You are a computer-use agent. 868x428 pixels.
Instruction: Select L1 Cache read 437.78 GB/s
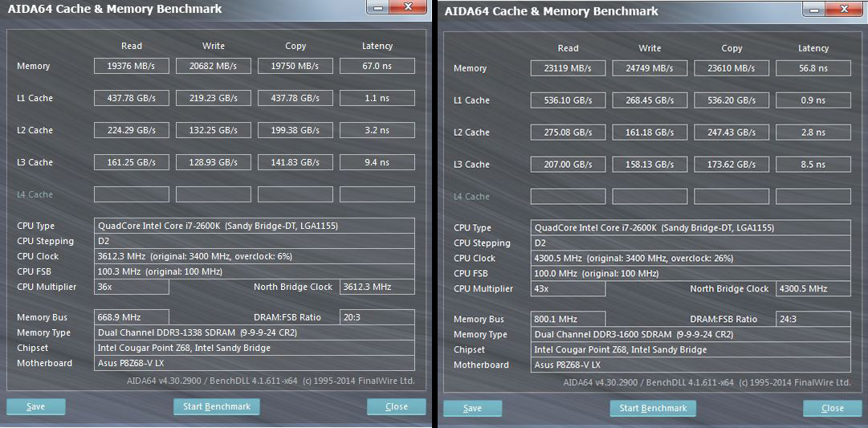click(x=131, y=98)
